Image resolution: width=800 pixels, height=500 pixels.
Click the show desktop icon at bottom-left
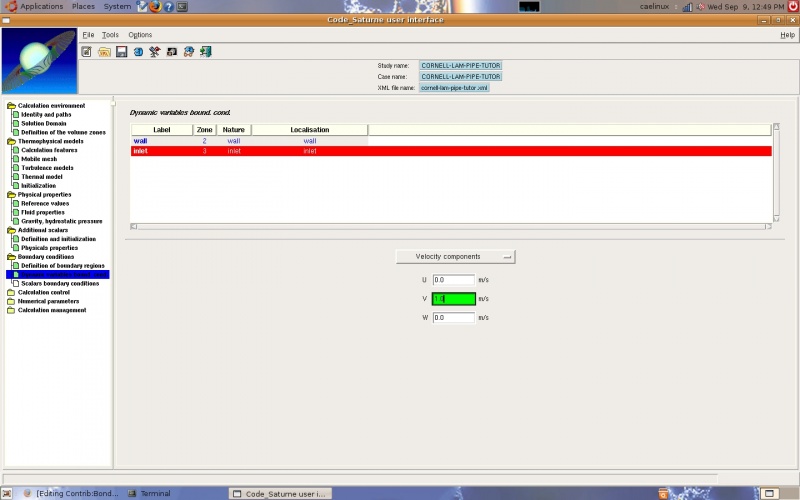tap(7, 493)
